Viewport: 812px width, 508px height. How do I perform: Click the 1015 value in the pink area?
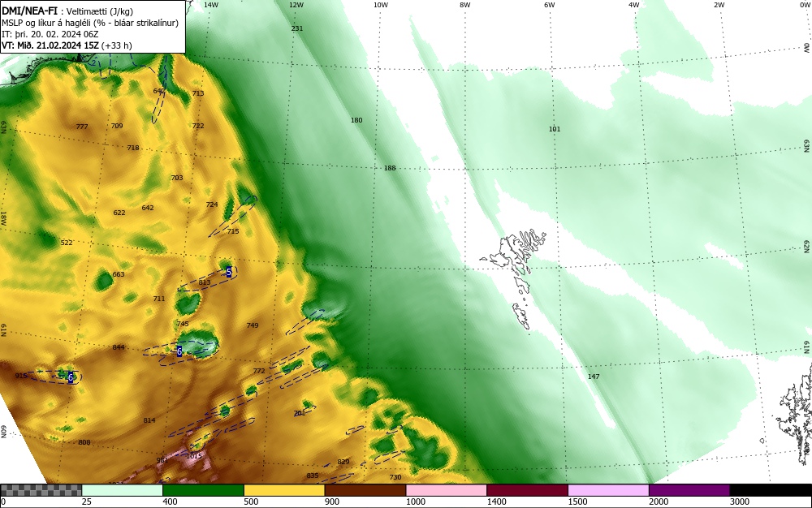point(194,456)
